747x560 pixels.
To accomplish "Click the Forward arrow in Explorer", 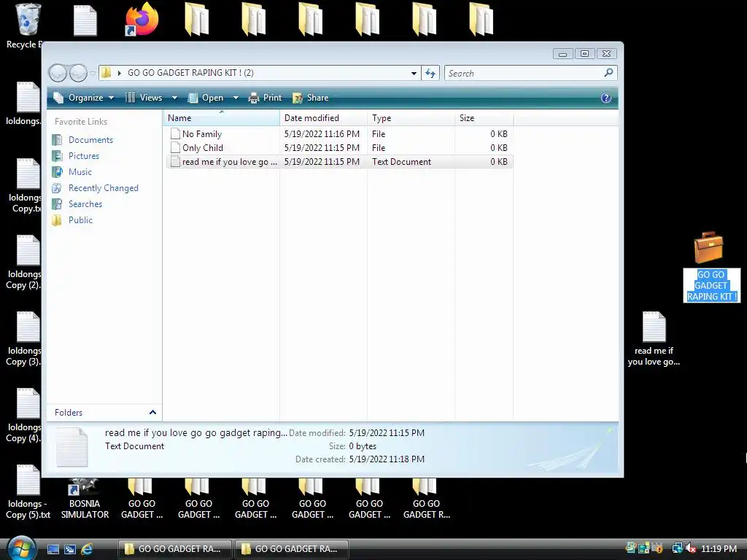I will point(78,74).
